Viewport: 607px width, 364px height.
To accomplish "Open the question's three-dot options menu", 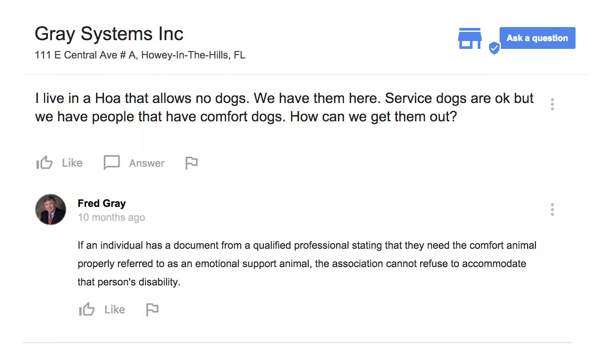I will coord(552,104).
